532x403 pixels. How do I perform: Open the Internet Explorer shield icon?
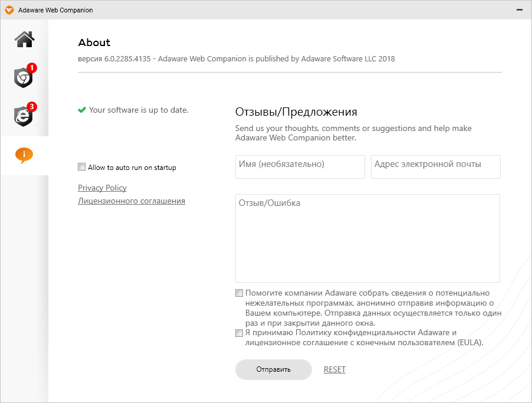23,116
